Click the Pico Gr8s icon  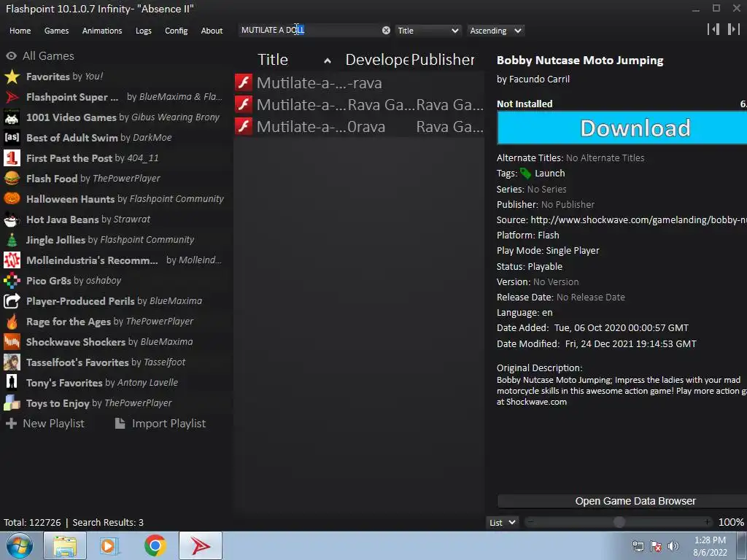[12, 281]
